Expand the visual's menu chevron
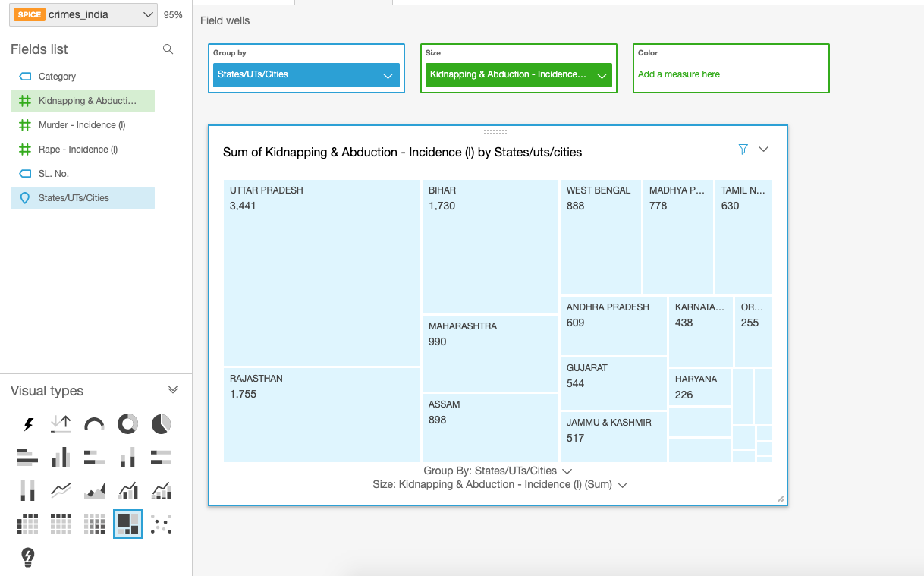 [x=764, y=150]
